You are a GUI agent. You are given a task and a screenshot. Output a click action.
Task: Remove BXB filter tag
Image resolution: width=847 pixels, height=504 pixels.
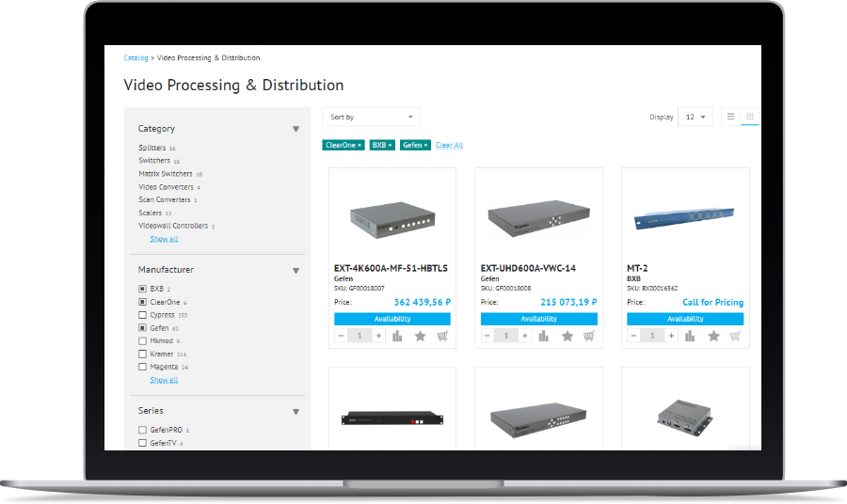tap(390, 145)
